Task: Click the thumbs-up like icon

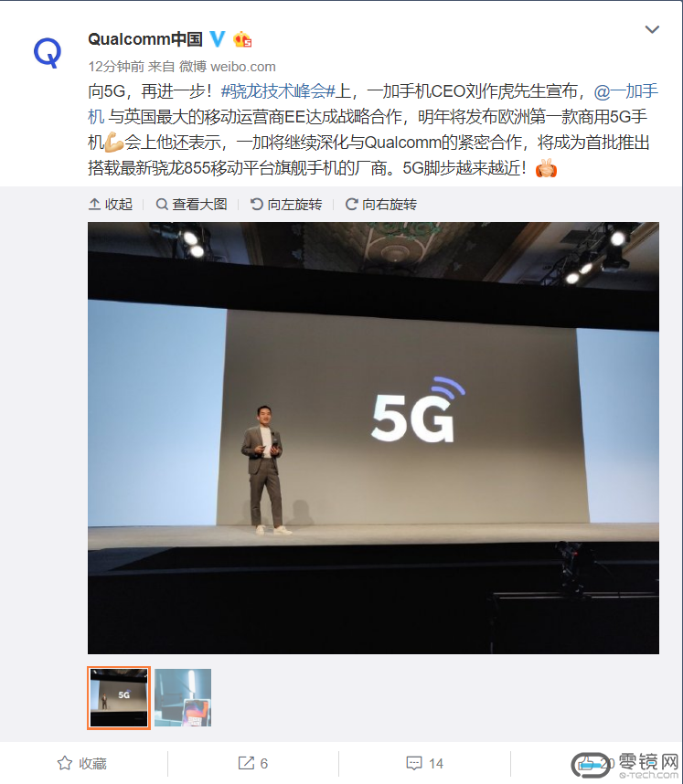Action: [586, 764]
